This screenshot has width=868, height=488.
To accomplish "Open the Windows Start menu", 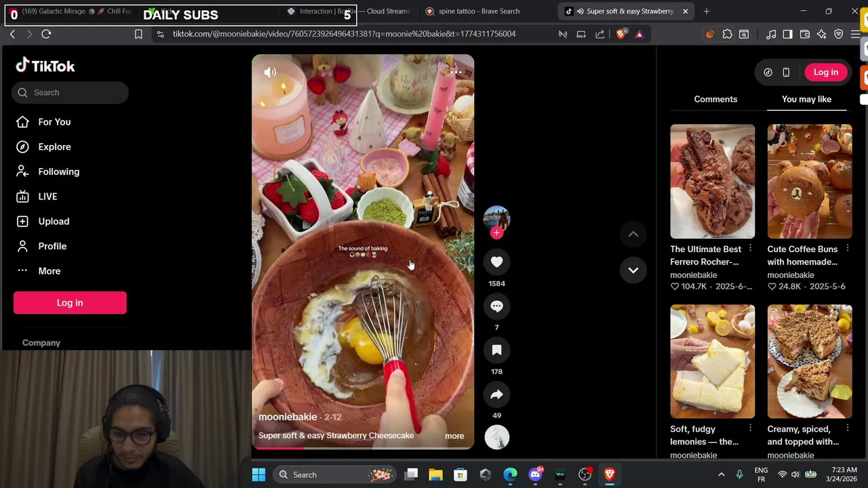I will [x=258, y=474].
